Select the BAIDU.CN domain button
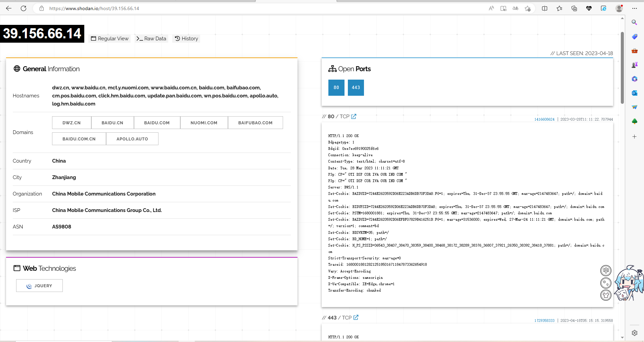The width and height of the screenshot is (644, 342). coord(112,123)
